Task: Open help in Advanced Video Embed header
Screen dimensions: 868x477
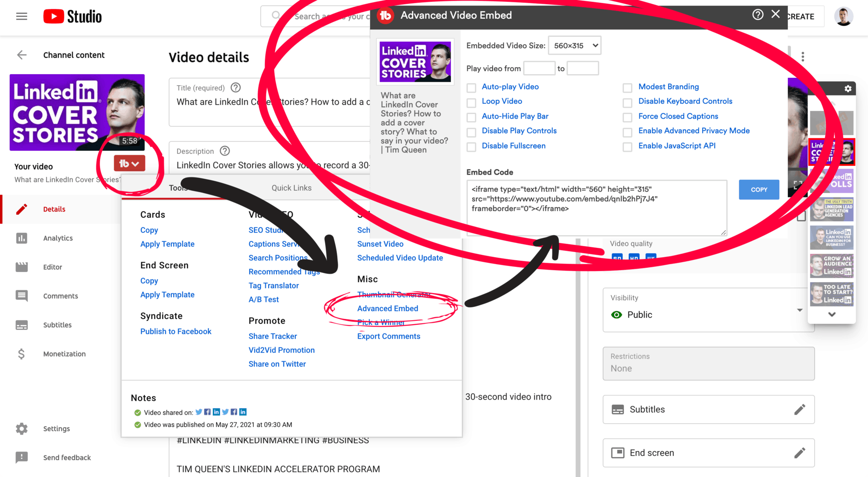Action: pos(758,15)
